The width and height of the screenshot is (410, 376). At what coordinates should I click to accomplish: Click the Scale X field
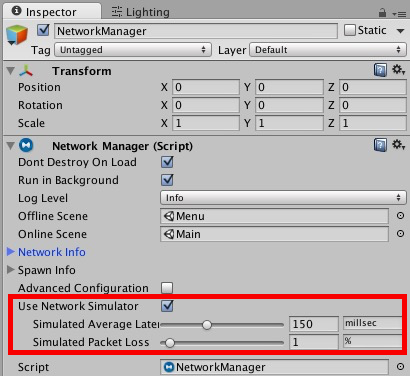pyautogui.click(x=206, y=123)
